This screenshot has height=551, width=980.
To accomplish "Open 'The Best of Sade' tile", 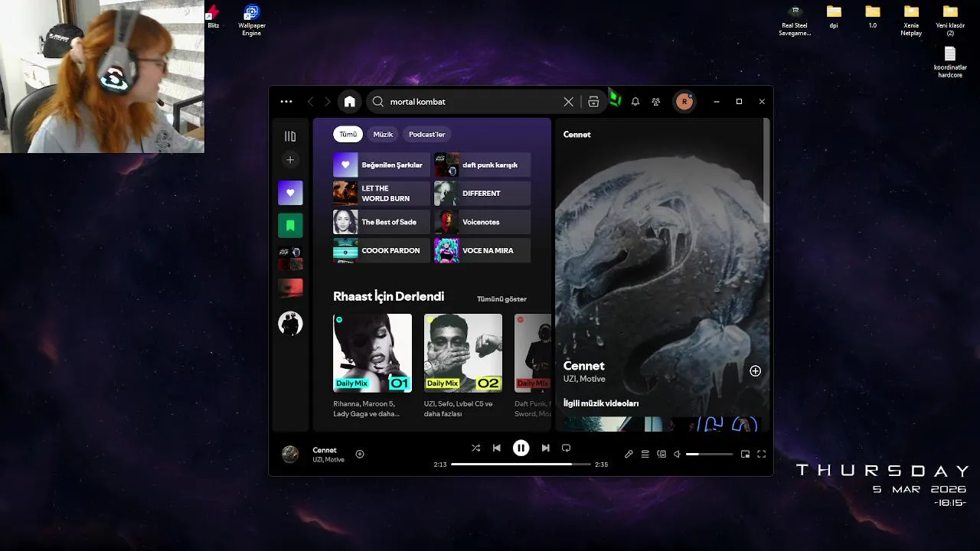I will (x=381, y=222).
